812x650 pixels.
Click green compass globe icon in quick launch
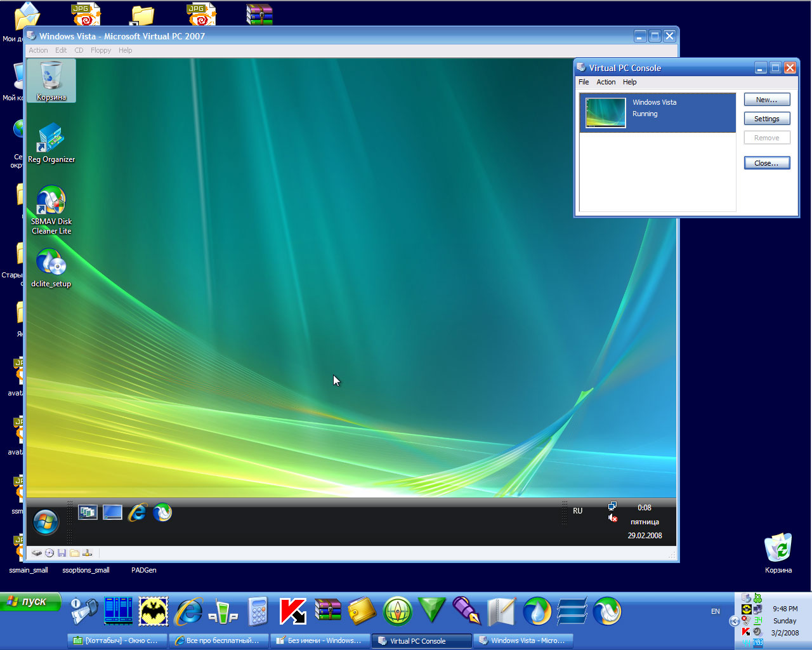click(398, 612)
